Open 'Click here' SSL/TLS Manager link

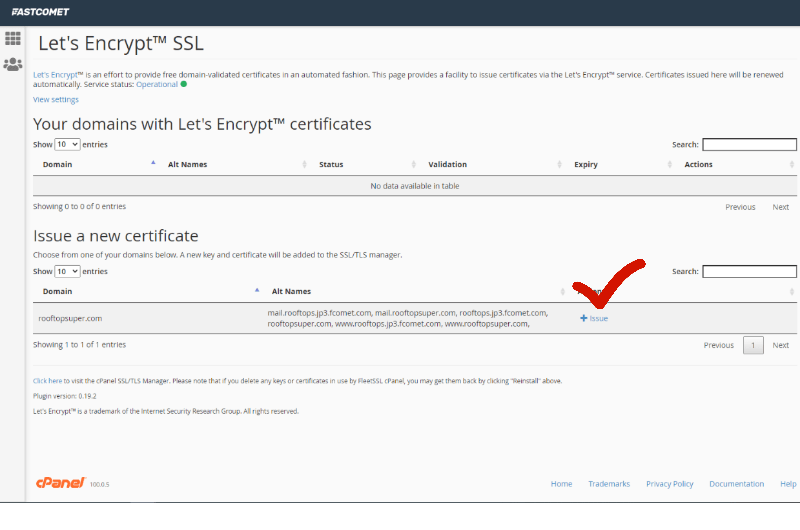pyautogui.click(x=47, y=381)
